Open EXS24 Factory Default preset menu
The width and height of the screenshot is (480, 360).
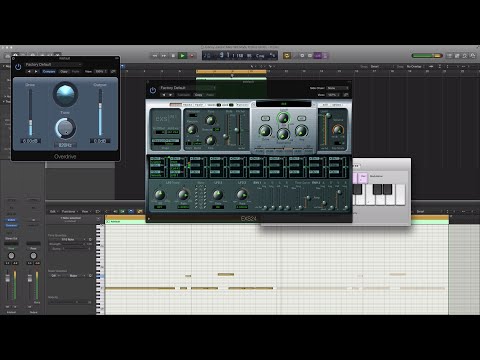click(187, 88)
